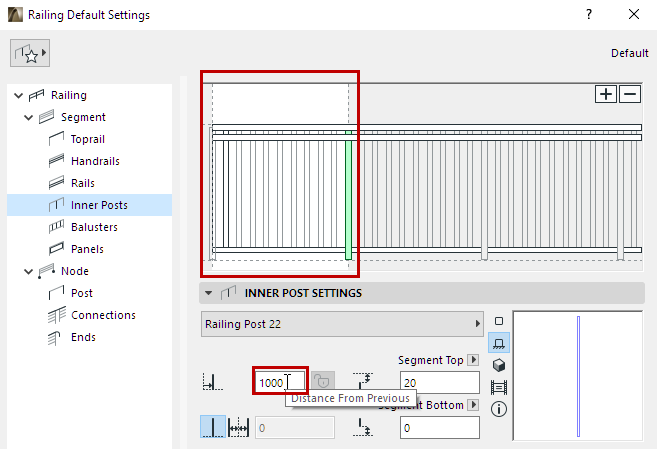Click the Segment Top offset field 20
The width and height of the screenshot is (657, 449).
[440, 382]
